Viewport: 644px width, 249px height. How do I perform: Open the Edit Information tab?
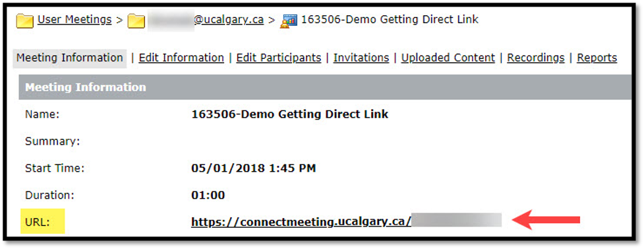181,58
